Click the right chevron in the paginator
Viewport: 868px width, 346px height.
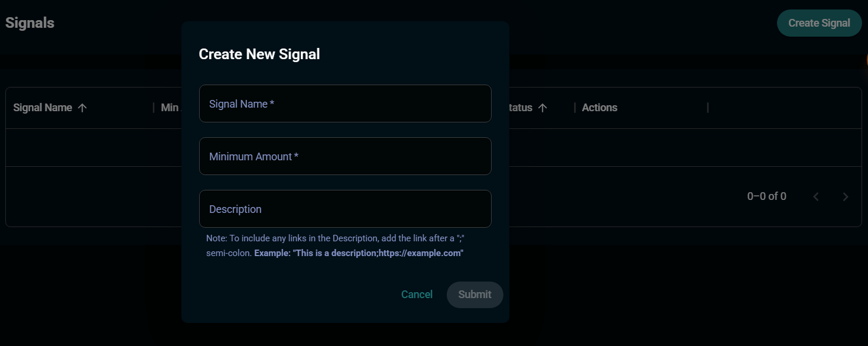(845, 196)
